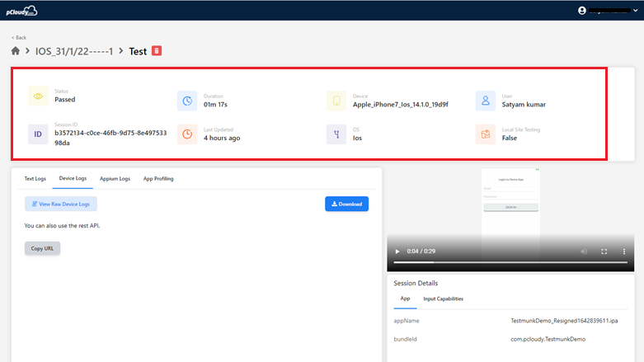The height and width of the screenshot is (362, 644).
Task: Click the Session ID icon
Action: click(38, 134)
